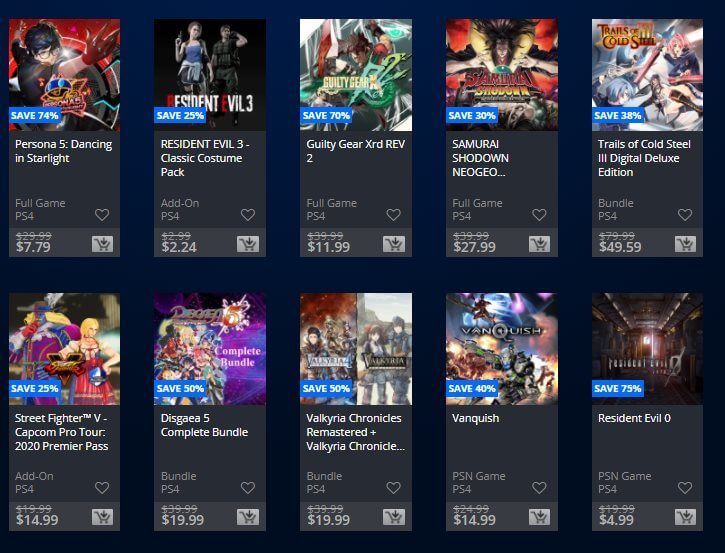Screen dimensions: 725x553
Task: Toggle wishlist heart for Resident Evil 0
Action: 685,487
